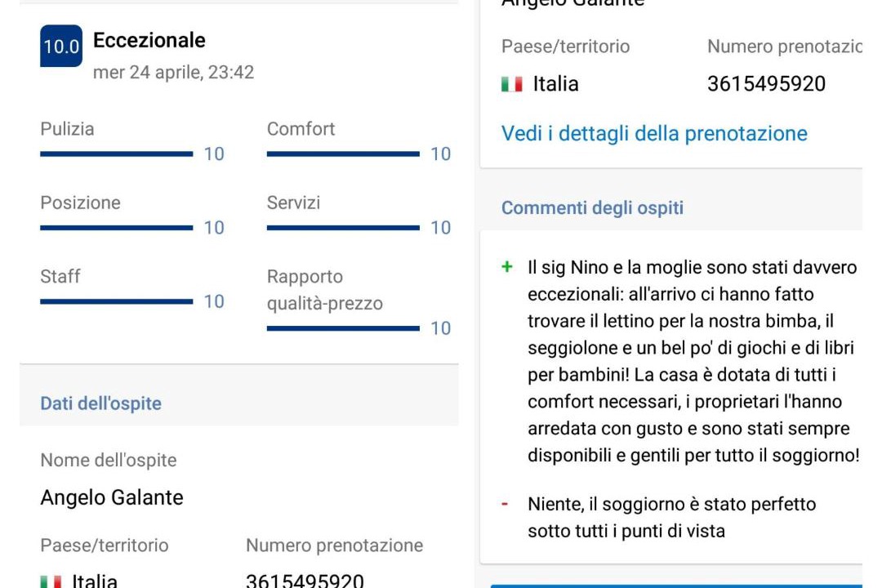Click the "Niente, il soggiorno è stato perfetto" comment

click(671, 517)
